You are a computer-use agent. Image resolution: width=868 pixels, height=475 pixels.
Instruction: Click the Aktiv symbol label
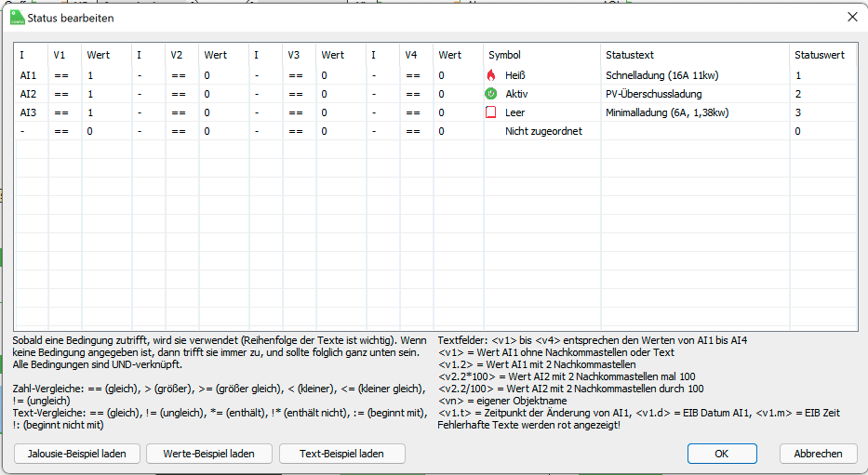pyautogui.click(x=516, y=94)
